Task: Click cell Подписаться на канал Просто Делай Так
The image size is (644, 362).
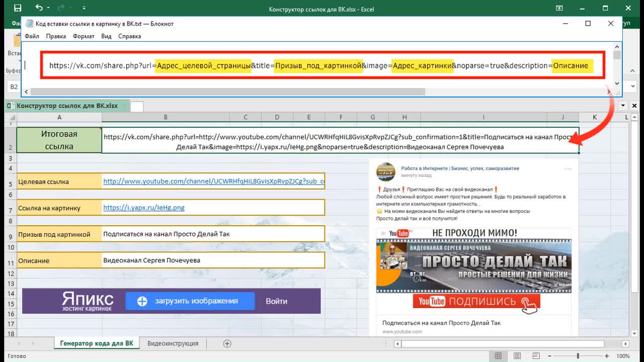Action: pos(213,234)
